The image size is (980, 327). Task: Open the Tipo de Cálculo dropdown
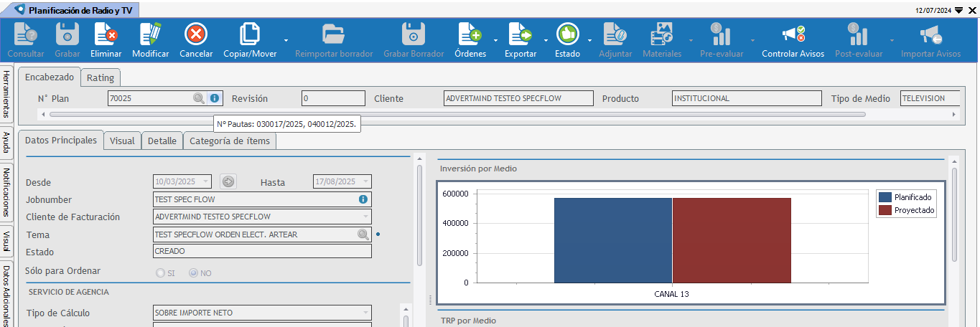click(x=366, y=313)
